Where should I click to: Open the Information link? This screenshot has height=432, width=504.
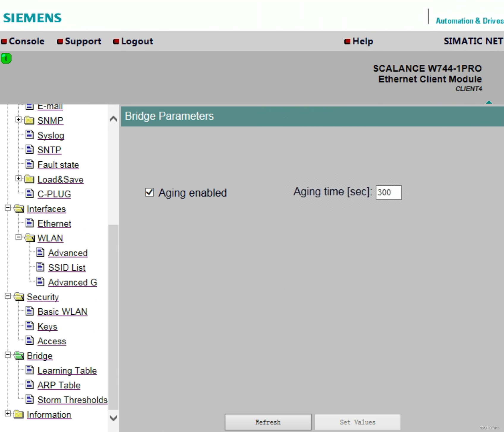(x=49, y=415)
